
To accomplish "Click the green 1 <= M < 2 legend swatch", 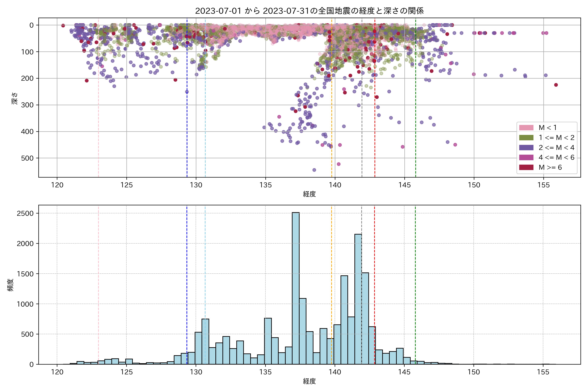I will [x=526, y=138].
